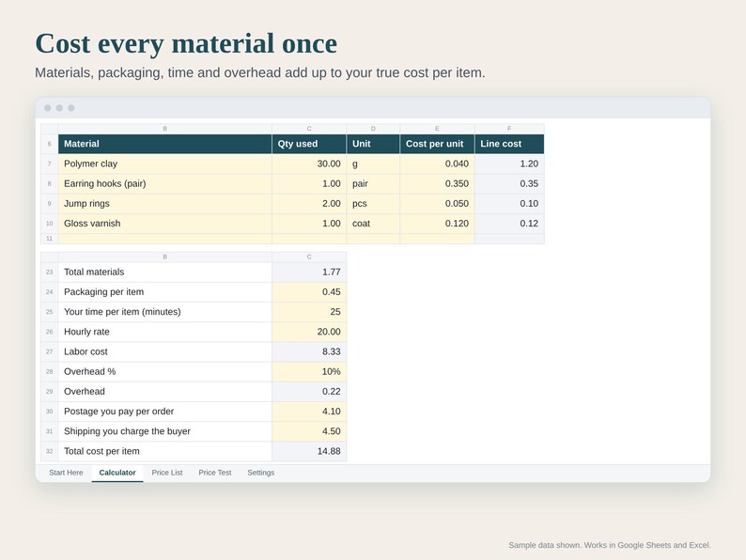Select Overhead value 0.22

pos(309,392)
